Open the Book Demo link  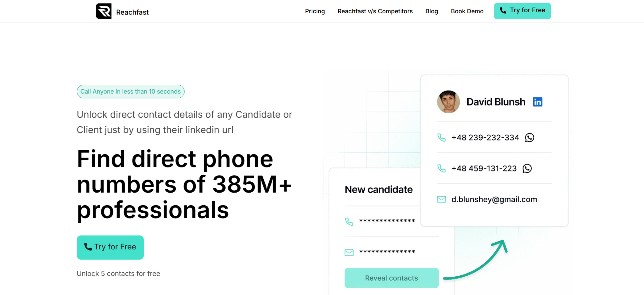tap(467, 11)
